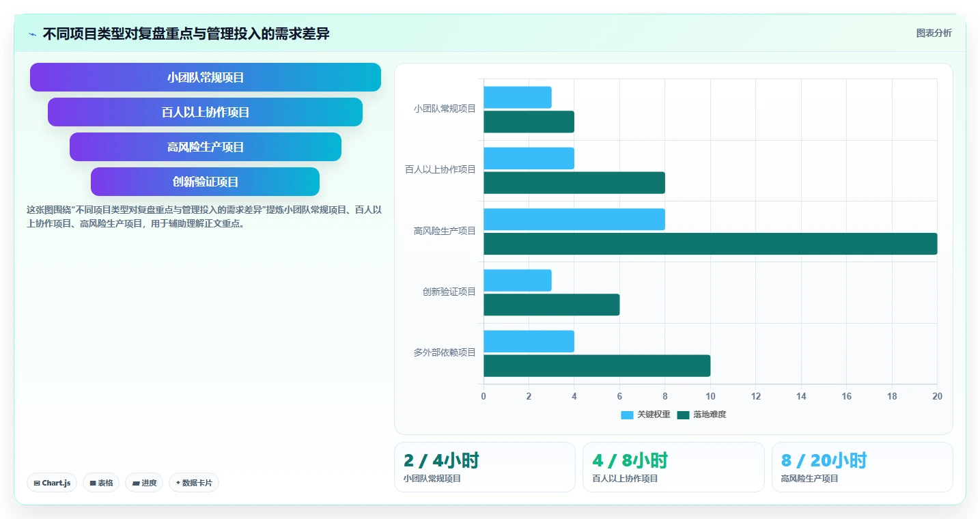The image size is (980, 519).
Task: Click the page title 不同项目类型对复盘重点
Action: [x=186, y=33]
